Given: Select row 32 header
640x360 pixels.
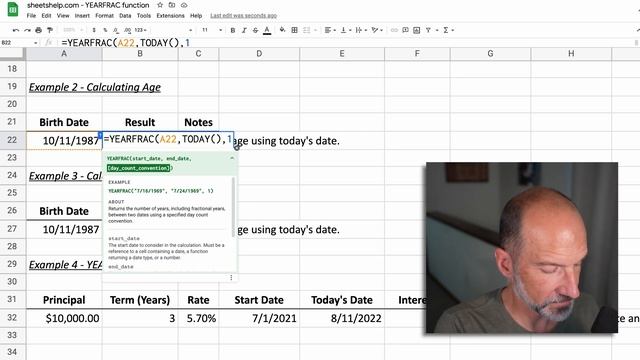Looking at the screenshot, I should (x=13, y=318).
